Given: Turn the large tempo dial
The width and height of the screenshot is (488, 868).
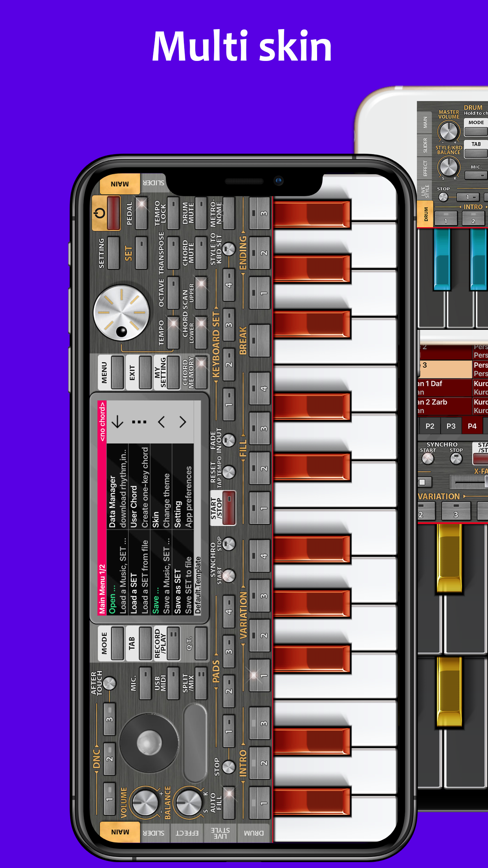Looking at the screenshot, I should (x=121, y=313).
